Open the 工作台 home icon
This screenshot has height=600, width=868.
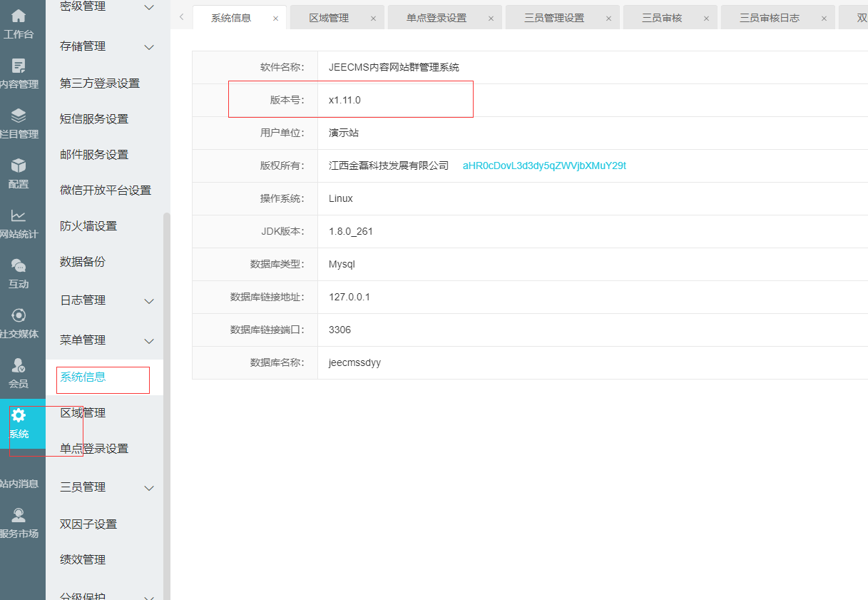pos(19,16)
